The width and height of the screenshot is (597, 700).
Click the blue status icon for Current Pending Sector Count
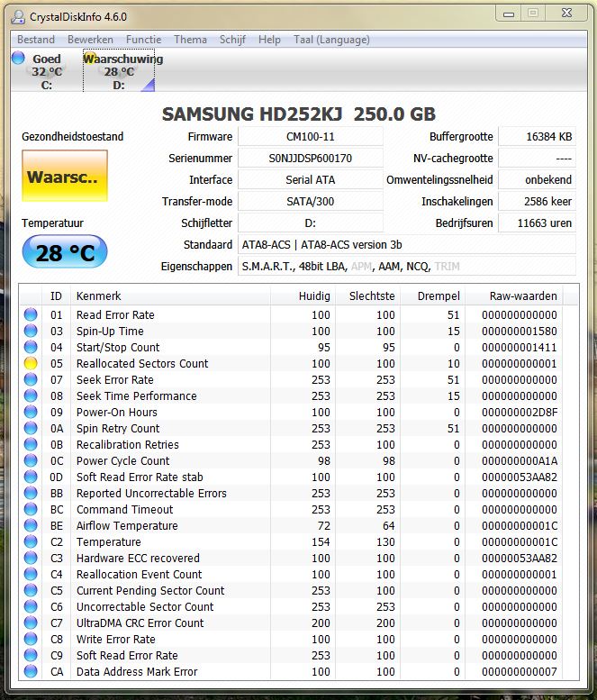pyautogui.click(x=31, y=590)
